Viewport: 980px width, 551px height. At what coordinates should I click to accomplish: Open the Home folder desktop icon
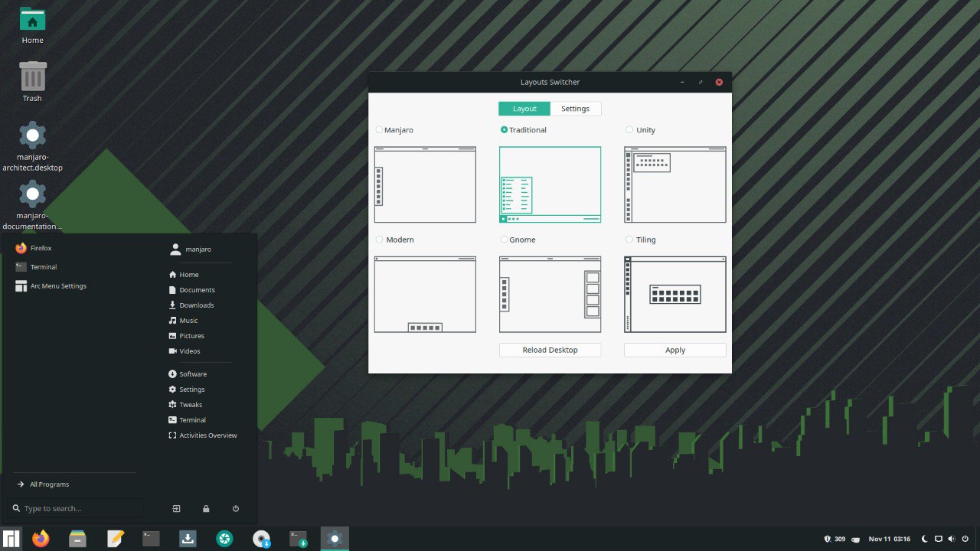point(32,25)
